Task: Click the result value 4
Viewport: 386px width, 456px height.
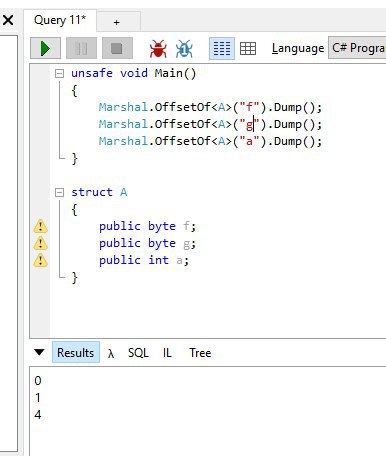Action: (x=38, y=415)
